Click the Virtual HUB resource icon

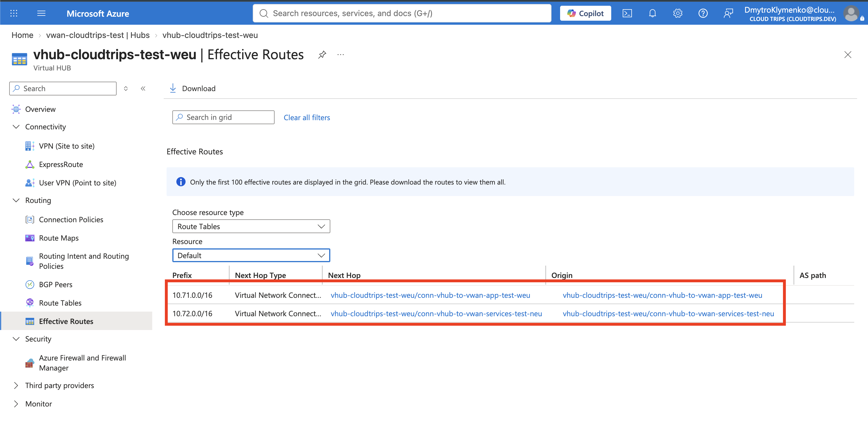point(20,59)
